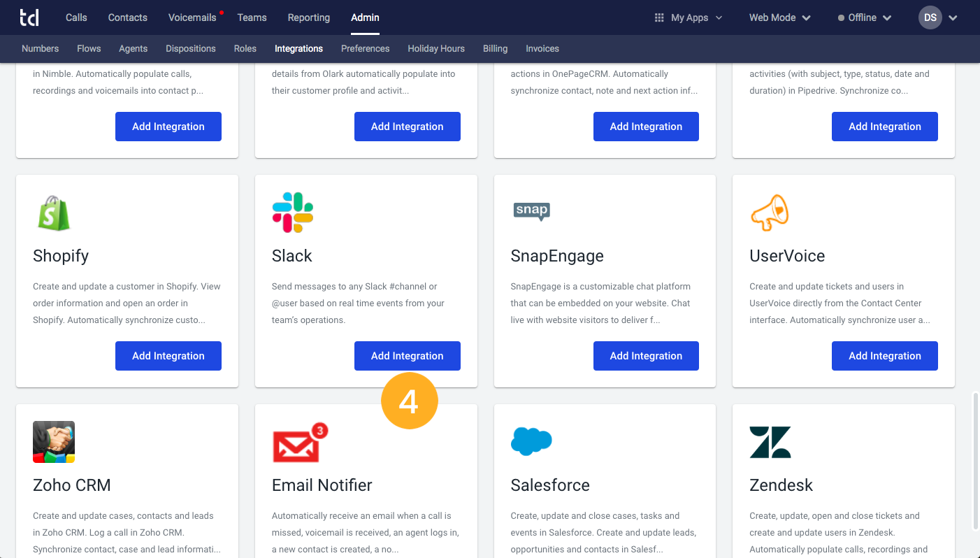Image resolution: width=980 pixels, height=558 pixels.
Task: Click the SnapEngage snap logo
Action: [x=531, y=211]
